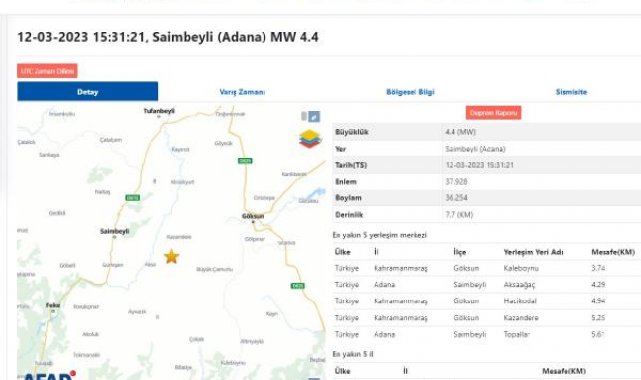Open the Deprem Raporu button

(493, 113)
